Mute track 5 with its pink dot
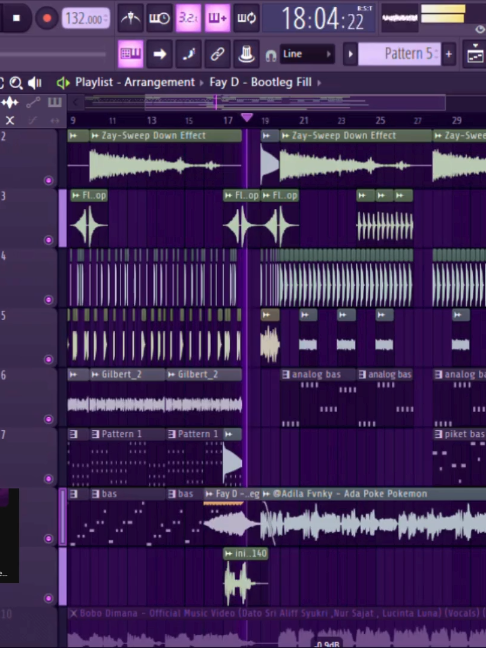The image size is (486, 648). coord(48,359)
